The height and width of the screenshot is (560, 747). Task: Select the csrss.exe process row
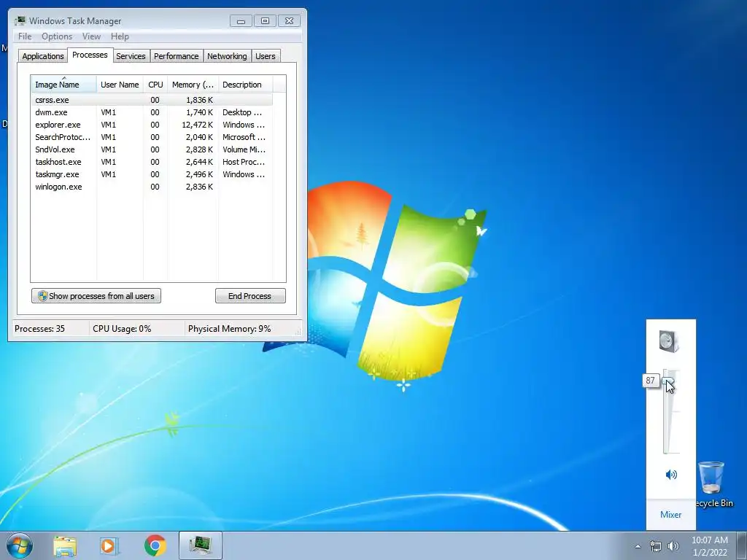pos(152,100)
